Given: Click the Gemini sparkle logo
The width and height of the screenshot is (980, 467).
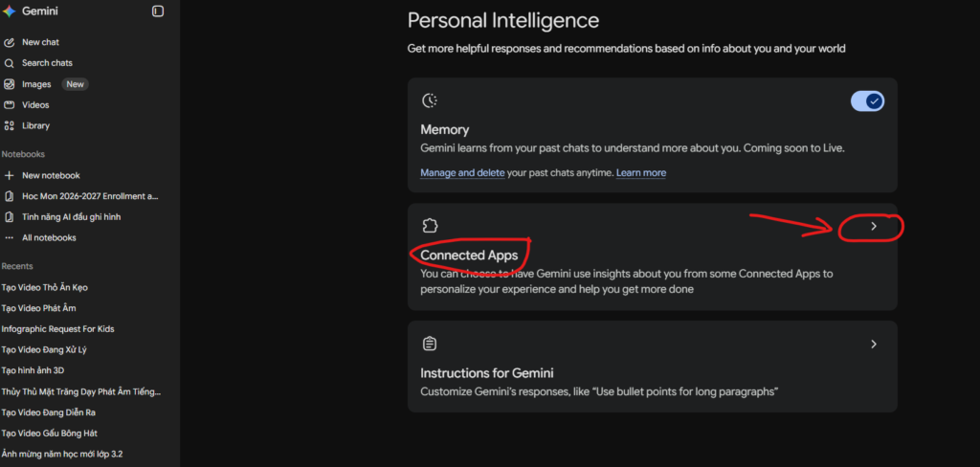Looking at the screenshot, I should (10, 11).
